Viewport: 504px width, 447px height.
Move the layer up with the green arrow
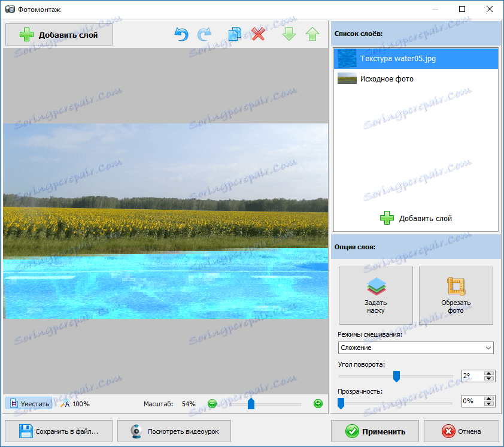click(x=312, y=34)
